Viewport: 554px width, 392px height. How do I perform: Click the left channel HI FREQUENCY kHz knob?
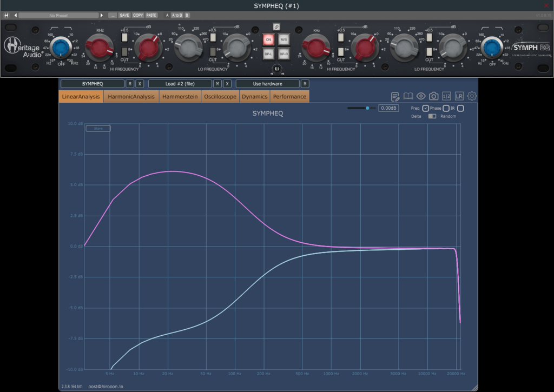pyautogui.click(x=100, y=48)
